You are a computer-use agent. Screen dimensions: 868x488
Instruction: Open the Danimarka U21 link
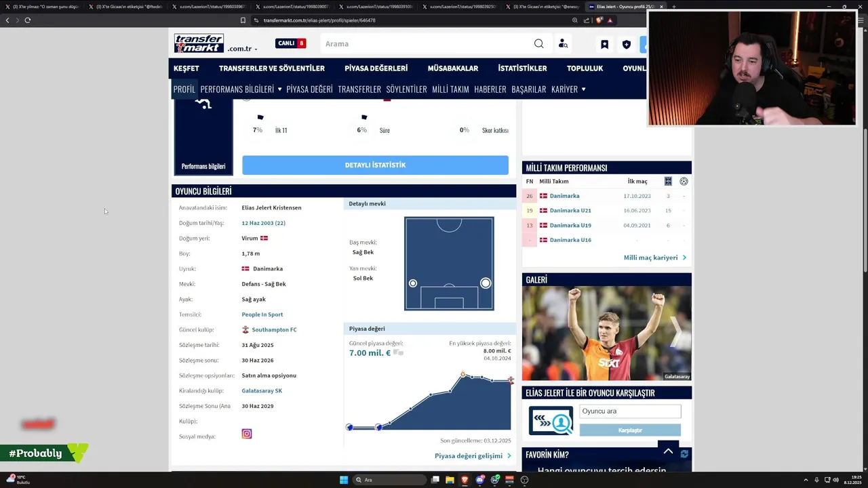(570, 210)
